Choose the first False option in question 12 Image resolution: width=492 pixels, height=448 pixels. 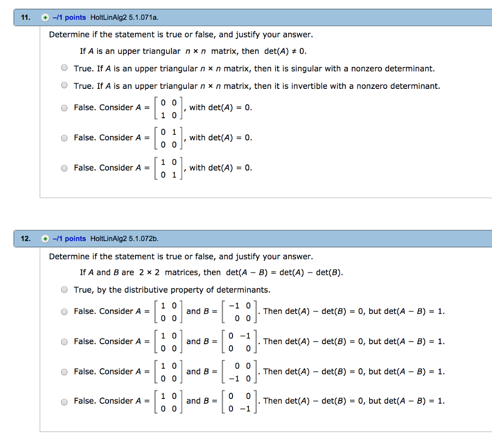[x=64, y=311]
